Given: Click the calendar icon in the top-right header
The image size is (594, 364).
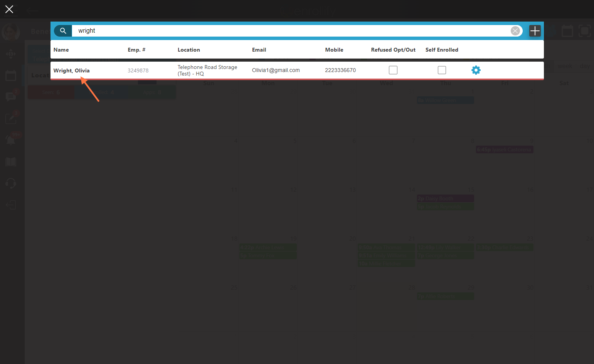Looking at the screenshot, I should (567, 31).
